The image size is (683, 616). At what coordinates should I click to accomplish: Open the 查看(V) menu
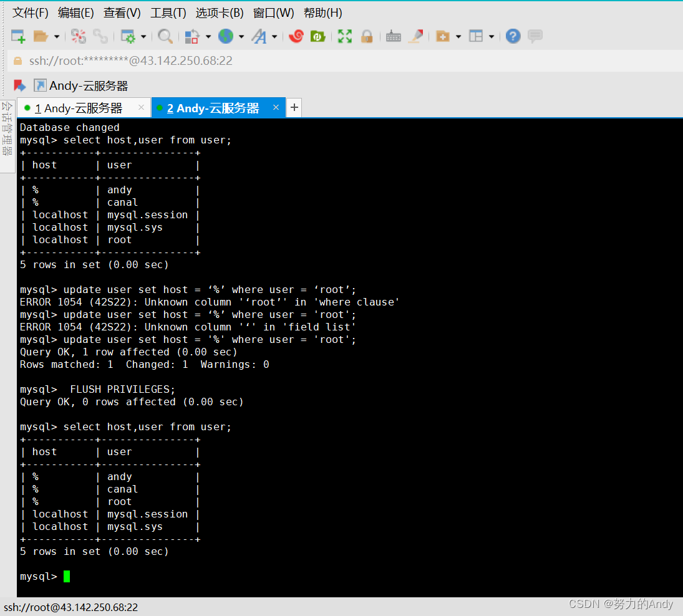(x=122, y=13)
